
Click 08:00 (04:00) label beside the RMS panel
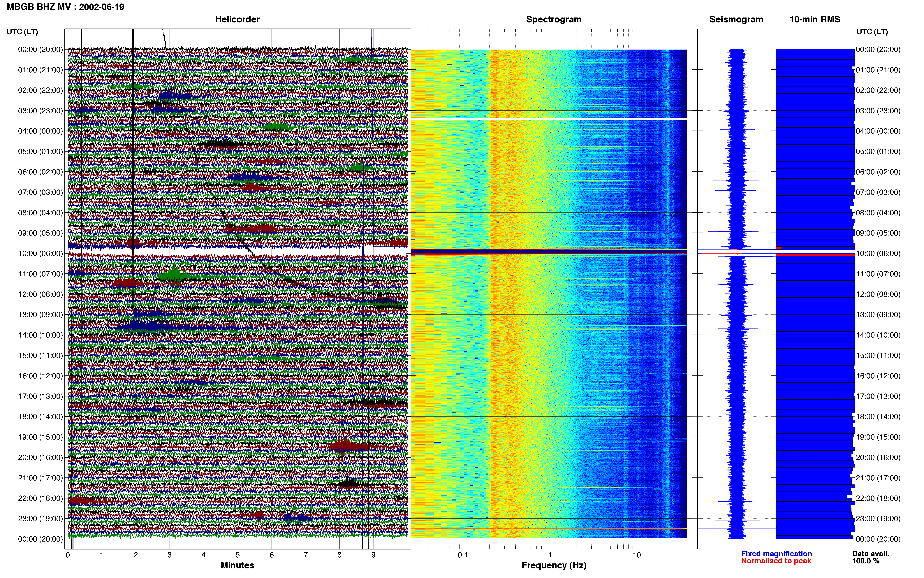coord(878,212)
